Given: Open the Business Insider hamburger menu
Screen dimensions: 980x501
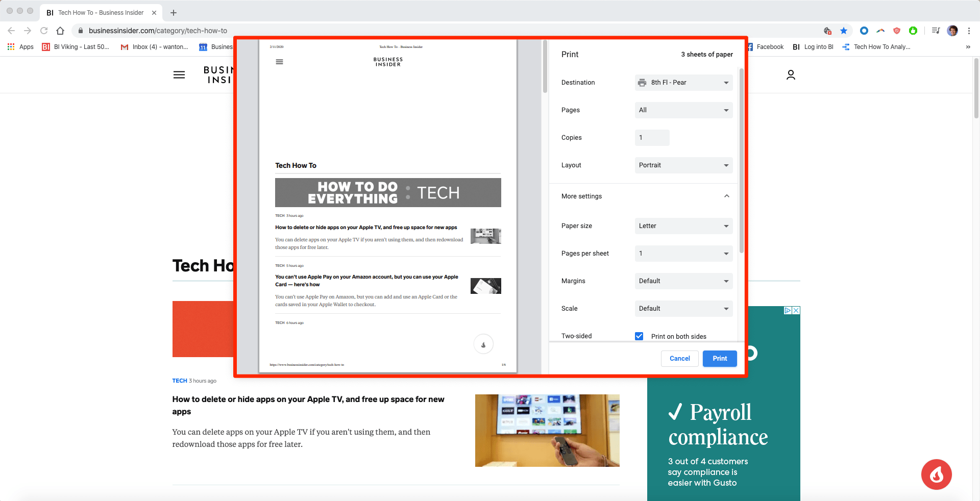Looking at the screenshot, I should [179, 74].
